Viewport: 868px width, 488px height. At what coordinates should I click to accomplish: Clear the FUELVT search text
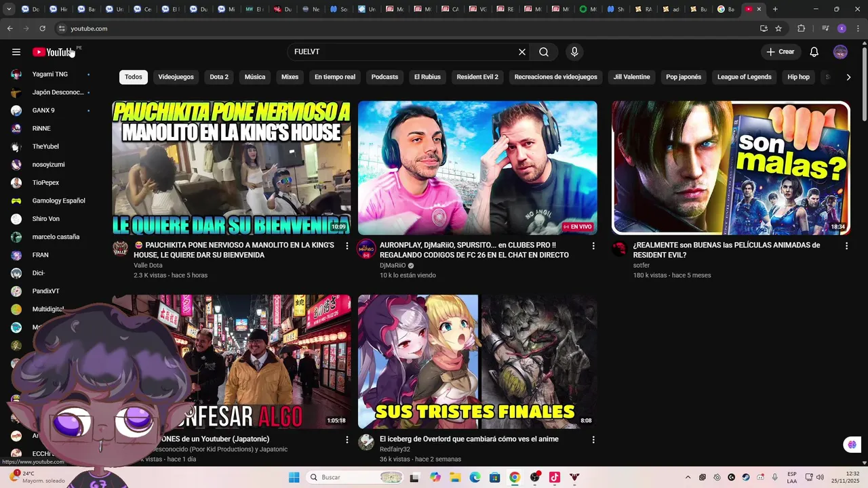point(522,52)
